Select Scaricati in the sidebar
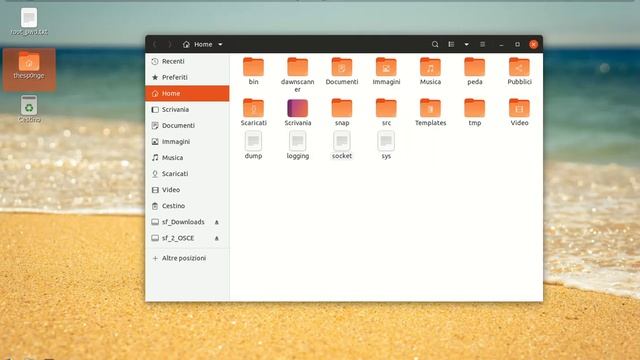The image size is (640, 360). [x=187, y=173]
